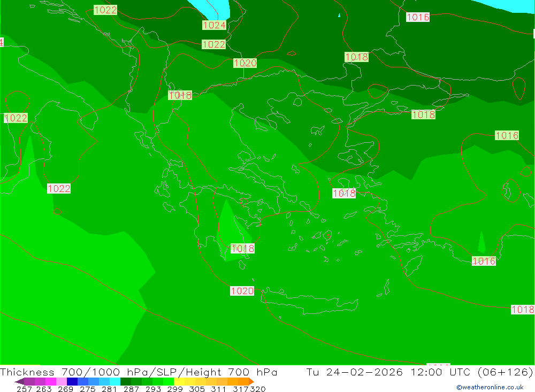Click the 1016 label on Turkey's south coast
The image size is (535, 392).
coord(484,261)
